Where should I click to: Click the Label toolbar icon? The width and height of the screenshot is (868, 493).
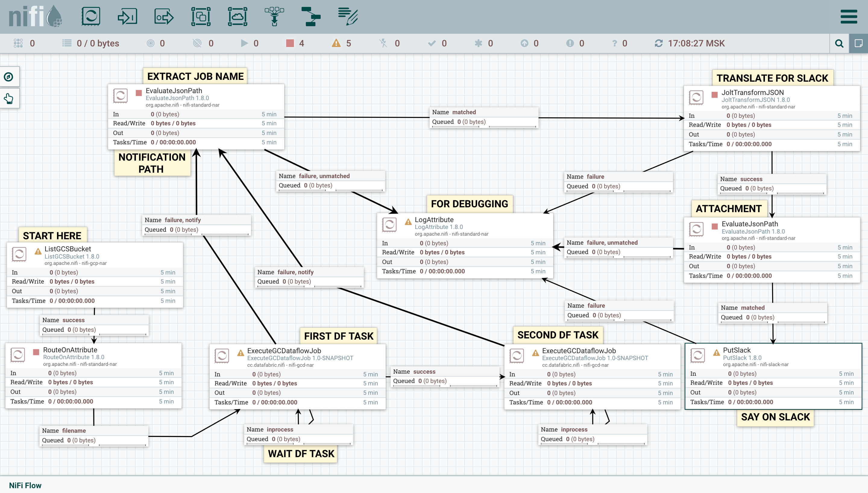pyautogui.click(x=347, y=16)
